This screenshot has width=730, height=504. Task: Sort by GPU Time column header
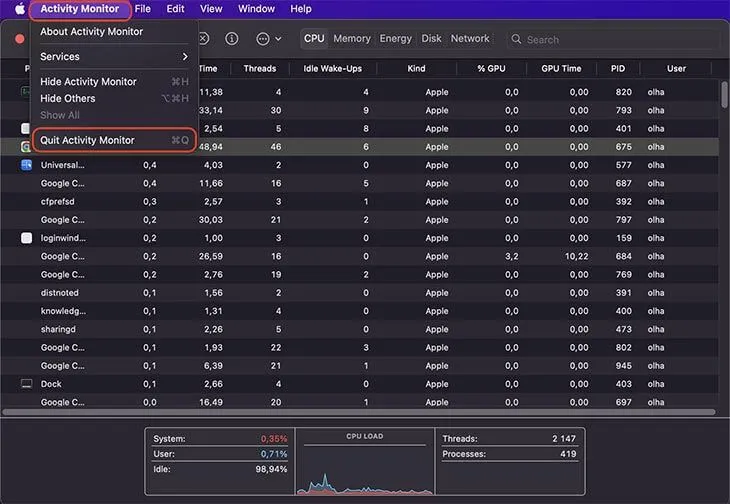[561, 68]
